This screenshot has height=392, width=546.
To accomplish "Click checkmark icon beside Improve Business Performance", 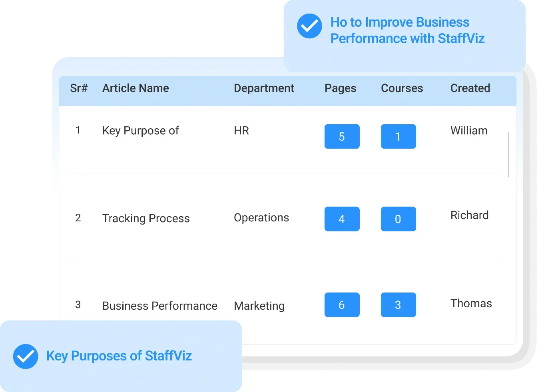I will (309, 26).
